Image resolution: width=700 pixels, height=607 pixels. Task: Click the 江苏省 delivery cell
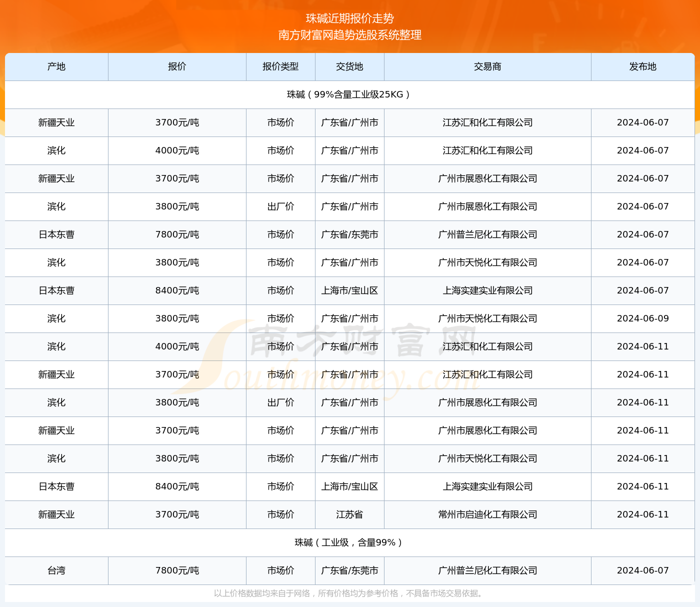tap(349, 514)
